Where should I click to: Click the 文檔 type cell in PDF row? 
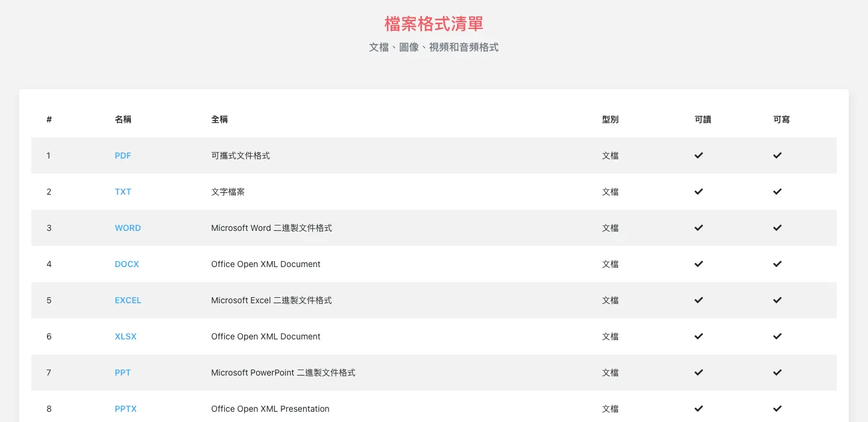click(x=610, y=156)
